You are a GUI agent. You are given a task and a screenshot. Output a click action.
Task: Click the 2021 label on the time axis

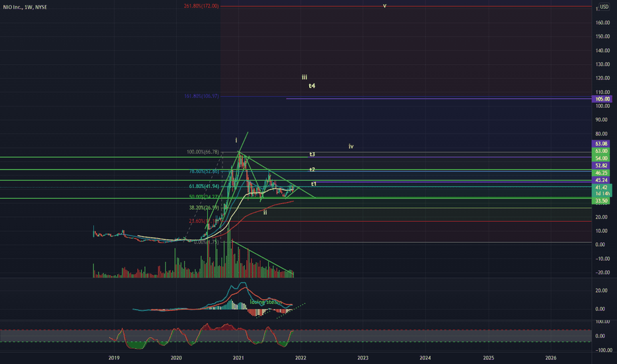(x=238, y=357)
